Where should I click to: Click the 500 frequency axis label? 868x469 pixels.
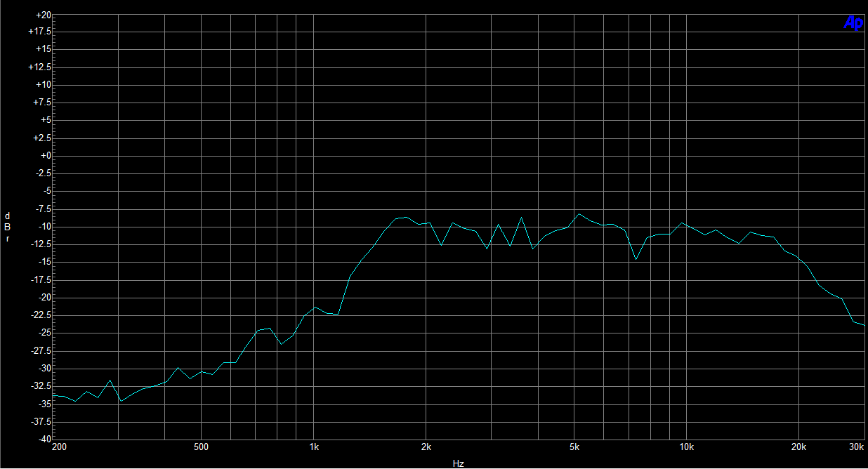202,447
